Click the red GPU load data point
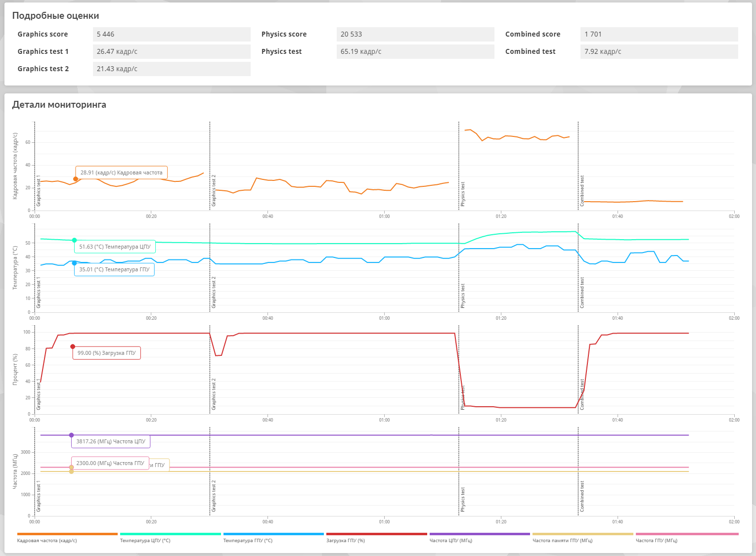 click(73, 346)
